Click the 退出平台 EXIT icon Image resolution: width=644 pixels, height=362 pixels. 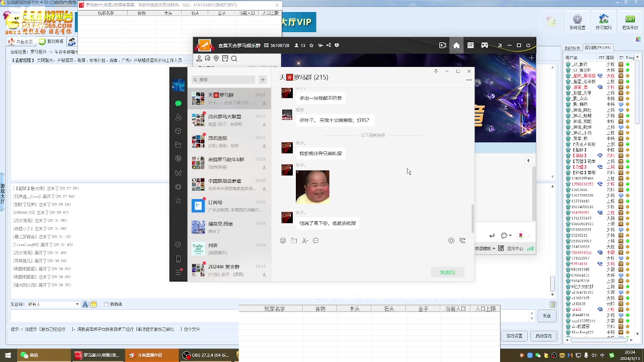point(630,22)
